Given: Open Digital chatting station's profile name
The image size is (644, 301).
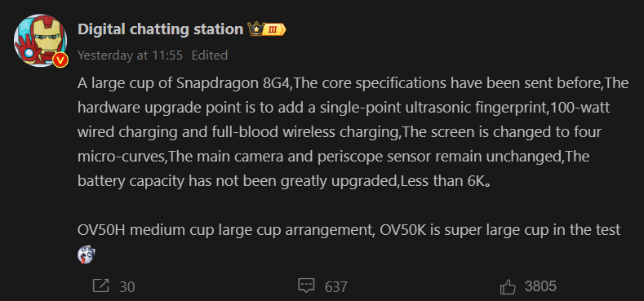Looking at the screenshot, I should click(x=160, y=29).
